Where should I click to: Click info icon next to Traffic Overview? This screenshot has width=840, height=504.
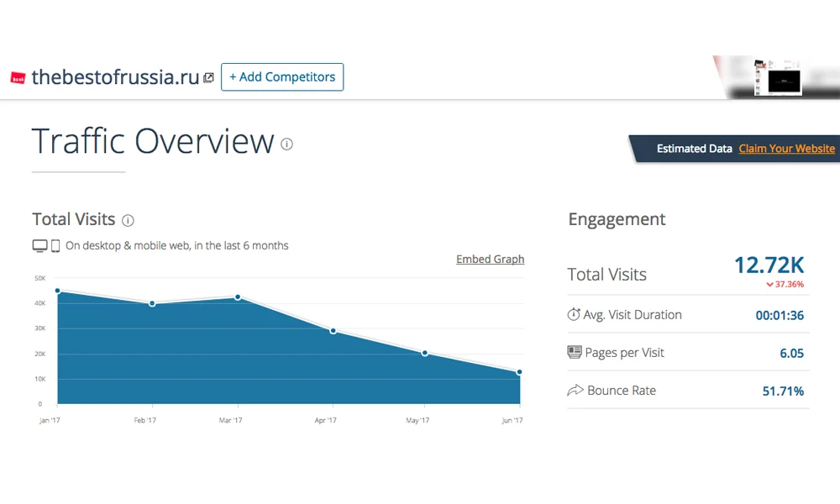[286, 144]
